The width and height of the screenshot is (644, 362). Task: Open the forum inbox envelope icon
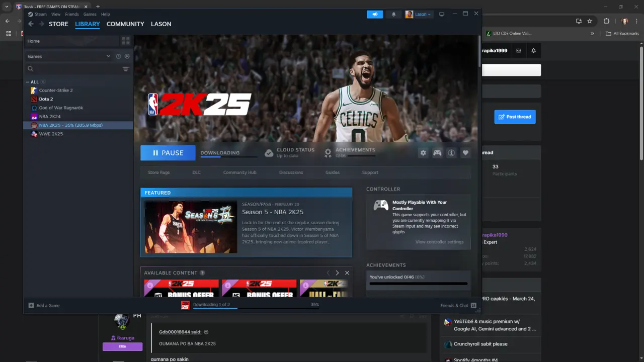point(519,50)
